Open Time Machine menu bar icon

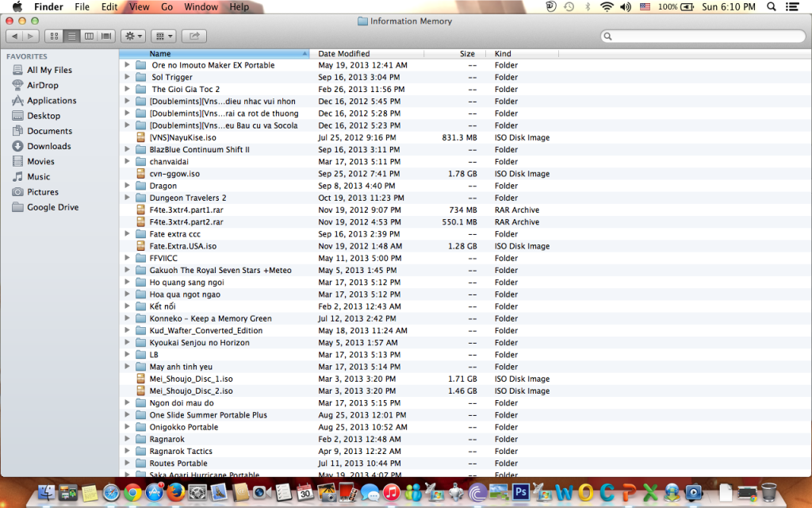(569, 6)
